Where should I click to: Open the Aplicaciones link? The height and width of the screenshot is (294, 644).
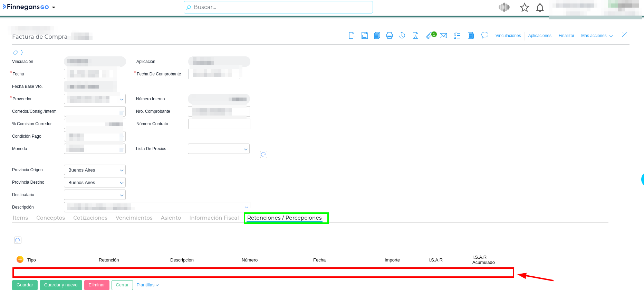pyautogui.click(x=540, y=36)
